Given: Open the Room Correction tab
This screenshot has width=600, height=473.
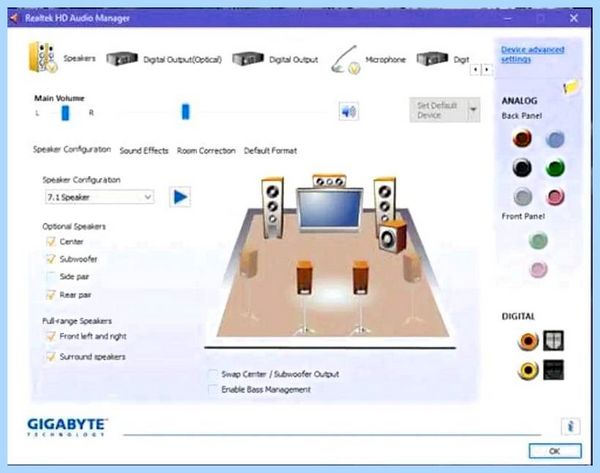Looking at the screenshot, I should tap(206, 151).
